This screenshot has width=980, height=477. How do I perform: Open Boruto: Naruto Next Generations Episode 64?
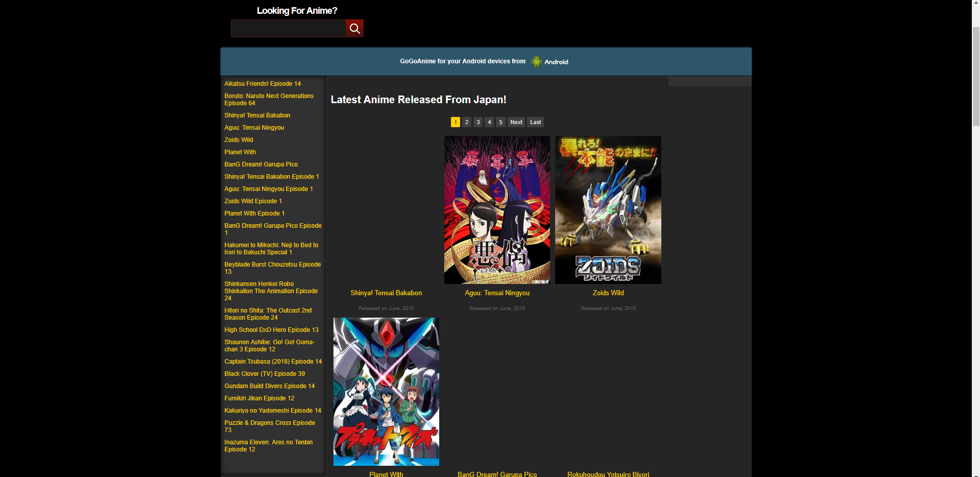(x=269, y=100)
